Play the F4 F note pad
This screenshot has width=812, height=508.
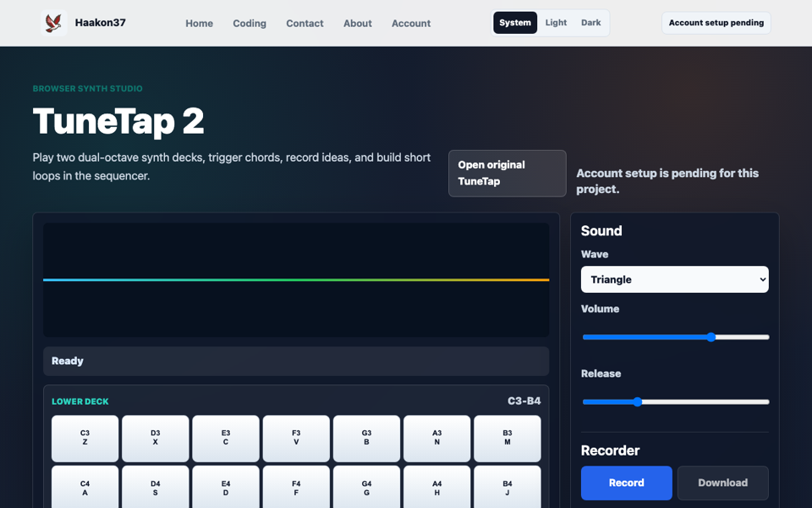coord(296,488)
